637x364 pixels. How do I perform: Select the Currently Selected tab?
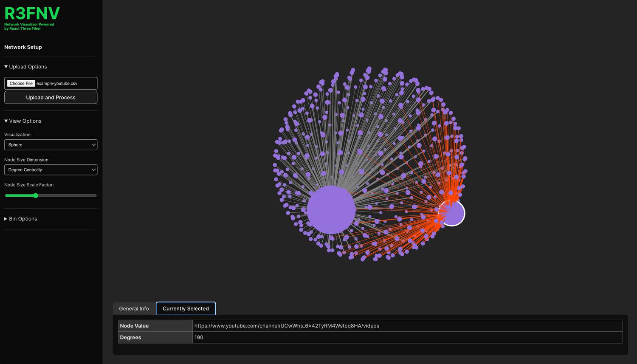coord(186,308)
